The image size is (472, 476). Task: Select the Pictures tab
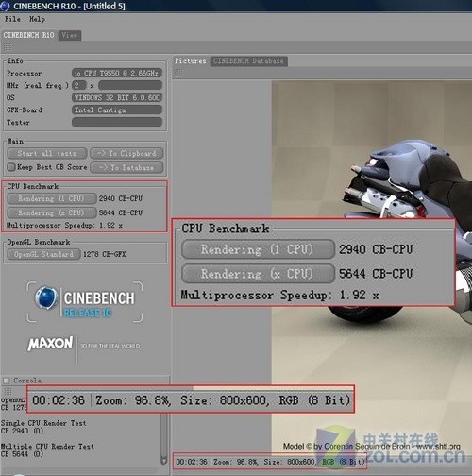[x=191, y=60]
